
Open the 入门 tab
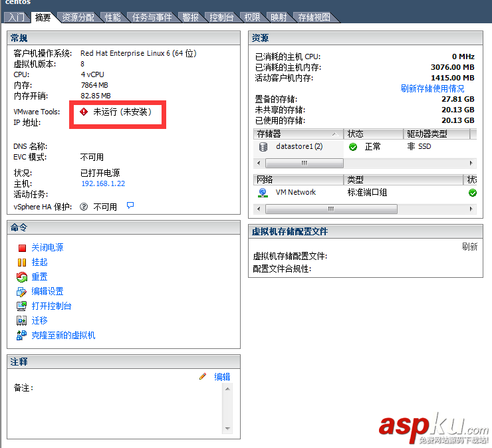coord(17,17)
